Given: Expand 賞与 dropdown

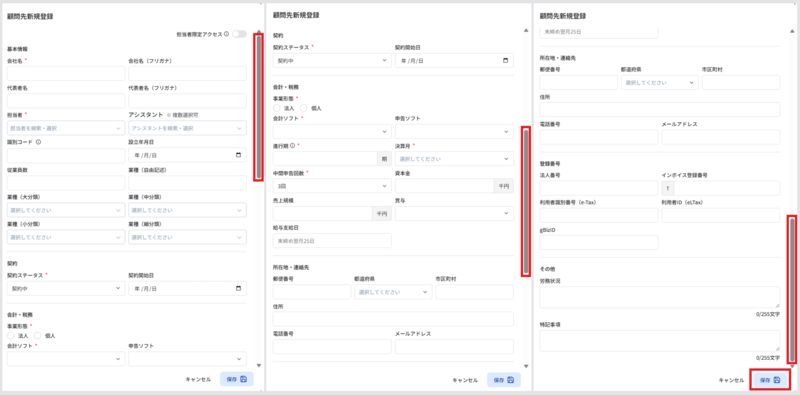Looking at the screenshot, I should pos(454,213).
